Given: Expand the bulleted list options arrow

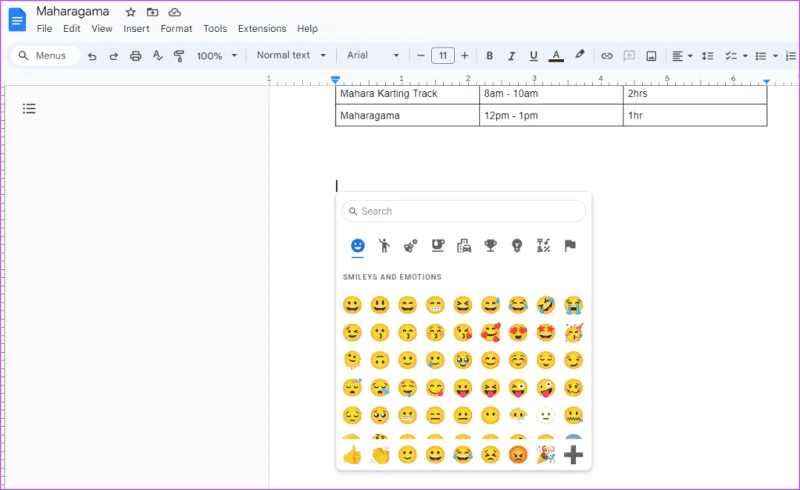Looking at the screenshot, I should tap(775, 56).
